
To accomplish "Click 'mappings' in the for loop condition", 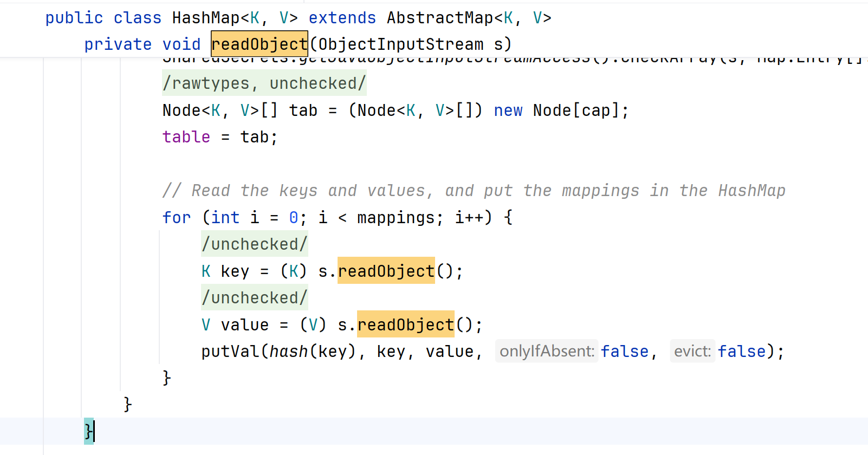I will tap(396, 217).
